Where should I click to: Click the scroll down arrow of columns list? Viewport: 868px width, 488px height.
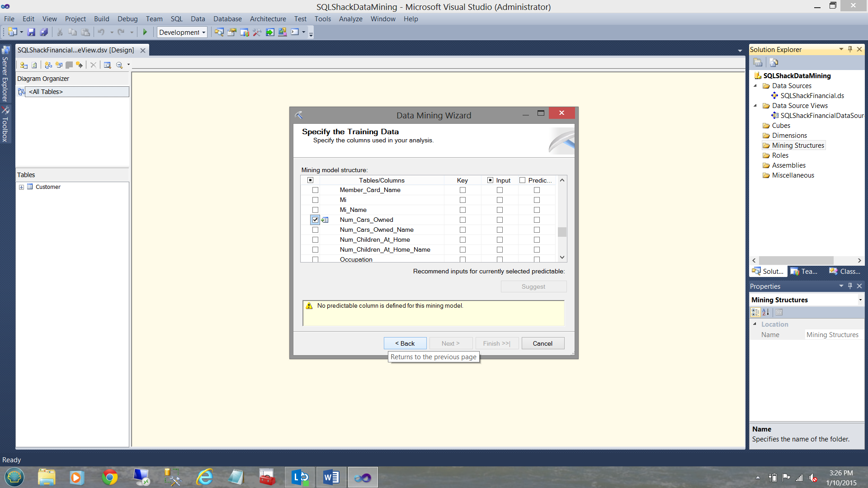(x=562, y=257)
